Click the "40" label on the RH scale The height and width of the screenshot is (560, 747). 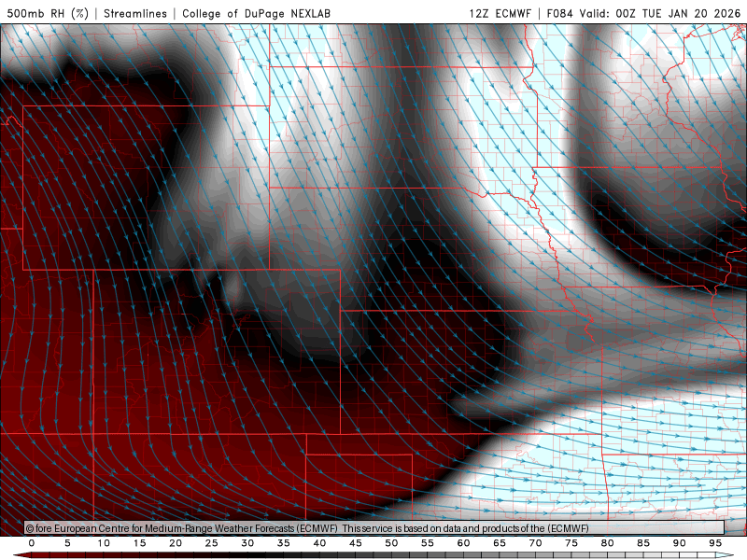pyautogui.click(x=319, y=543)
